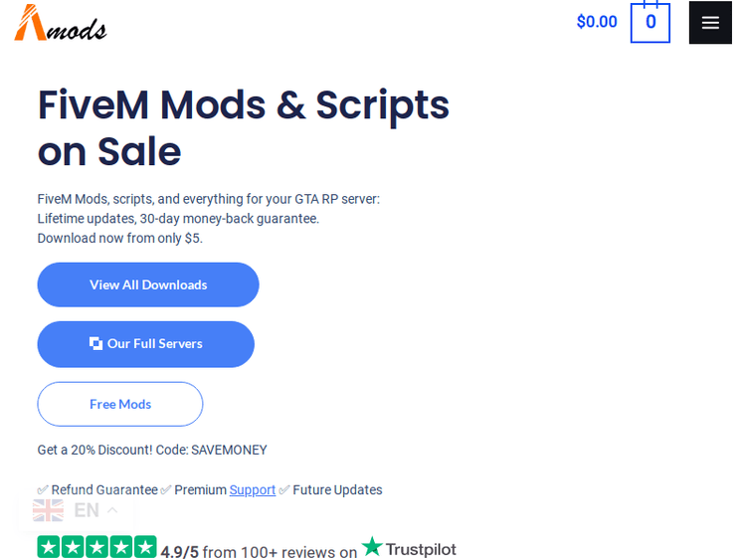746x560 pixels.
Task: Open the hamburger navigation menu
Action: 710,23
